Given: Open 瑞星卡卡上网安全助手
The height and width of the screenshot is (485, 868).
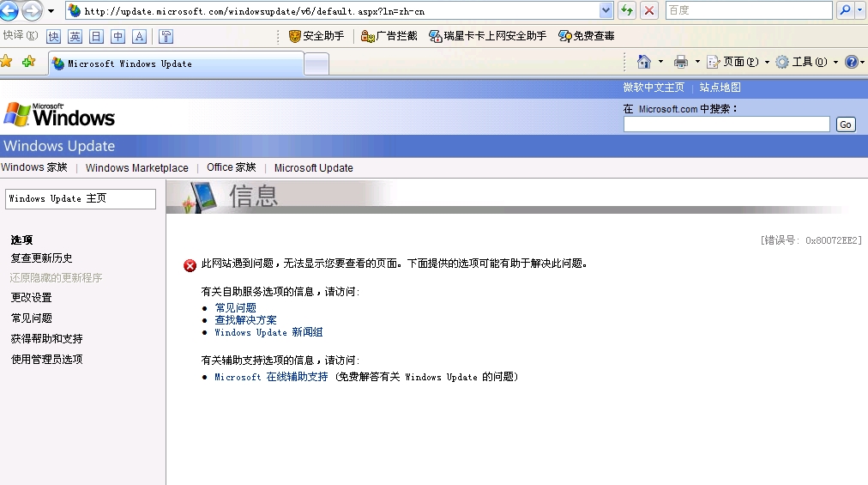Looking at the screenshot, I should tap(488, 36).
